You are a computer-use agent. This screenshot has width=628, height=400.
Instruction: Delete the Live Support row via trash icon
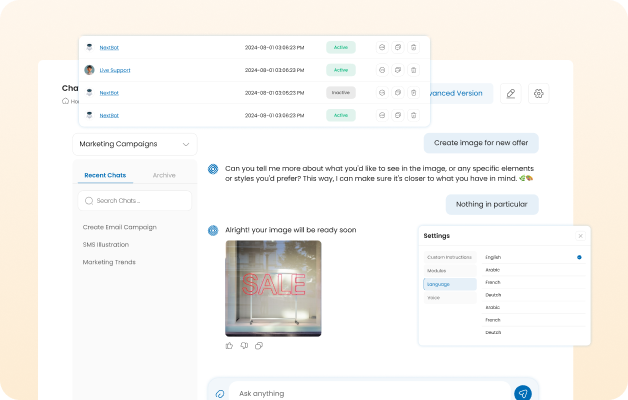(413, 70)
